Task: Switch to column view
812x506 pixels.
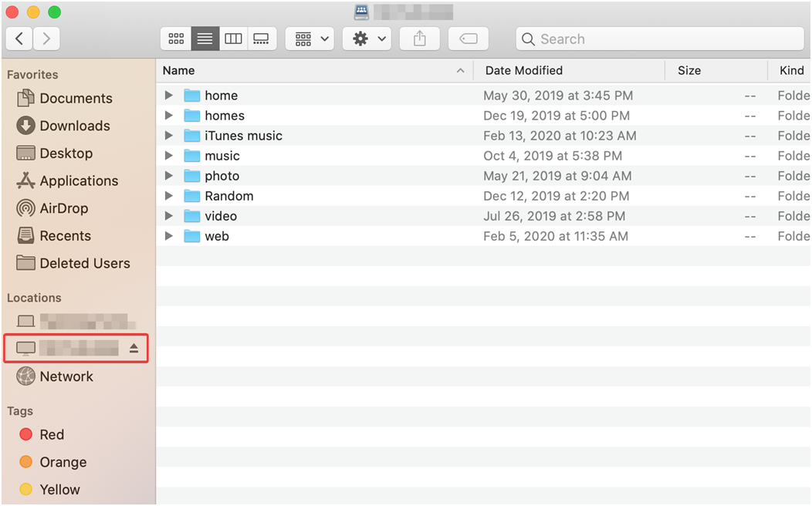Action: pyautogui.click(x=233, y=39)
